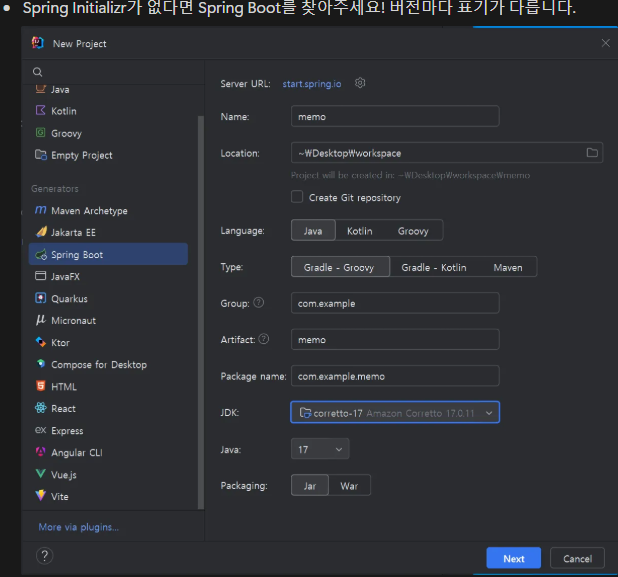Select Kotlin as the language
Image resolution: width=618 pixels, height=577 pixels.
tap(359, 231)
